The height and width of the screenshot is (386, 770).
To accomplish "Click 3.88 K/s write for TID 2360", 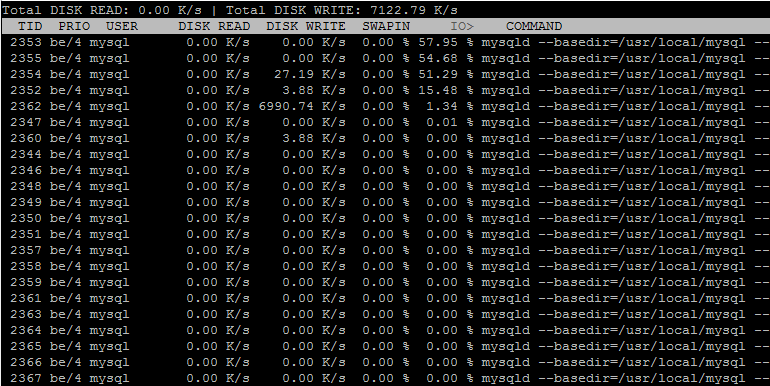I will tap(314, 138).
